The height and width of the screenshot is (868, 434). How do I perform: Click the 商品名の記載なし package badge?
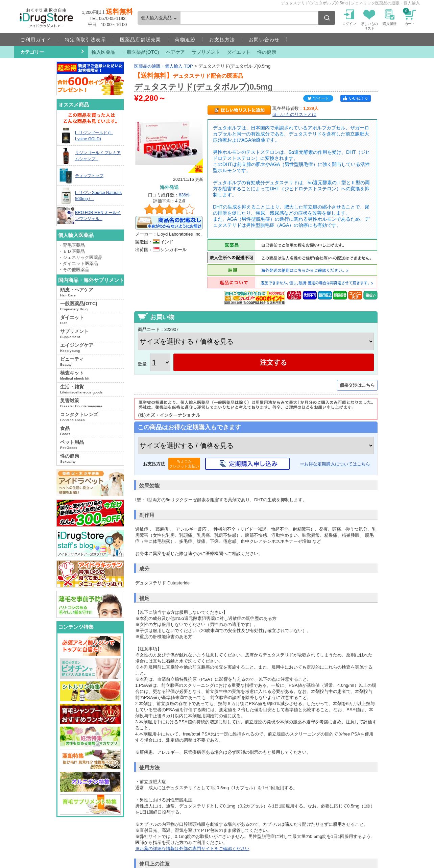pyautogui.click(x=169, y=223)
